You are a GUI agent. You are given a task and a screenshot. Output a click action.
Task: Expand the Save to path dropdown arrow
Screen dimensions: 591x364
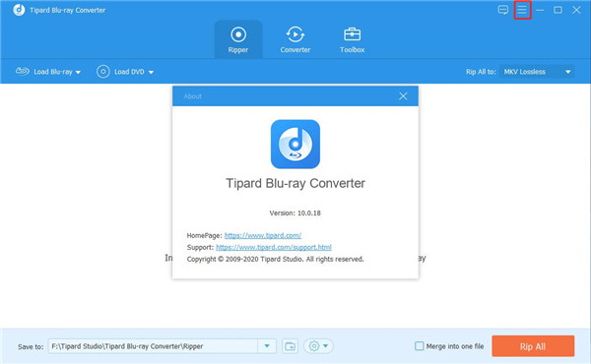(x=267, y=346)
